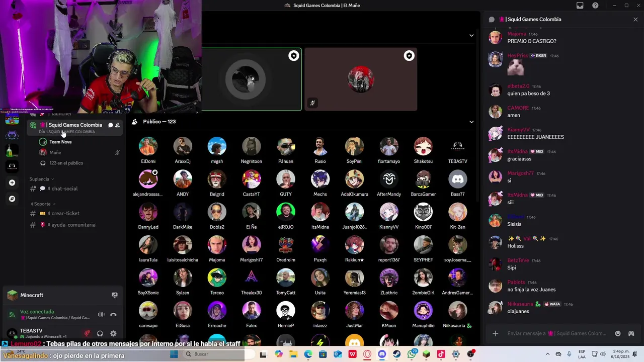Close the Squid Games Colombia chat panel

click(635, 20)
